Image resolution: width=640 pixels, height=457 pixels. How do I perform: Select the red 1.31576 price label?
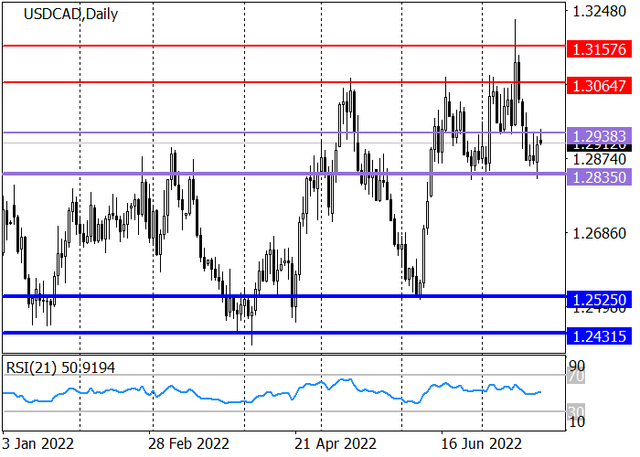(x=599, y=50)
